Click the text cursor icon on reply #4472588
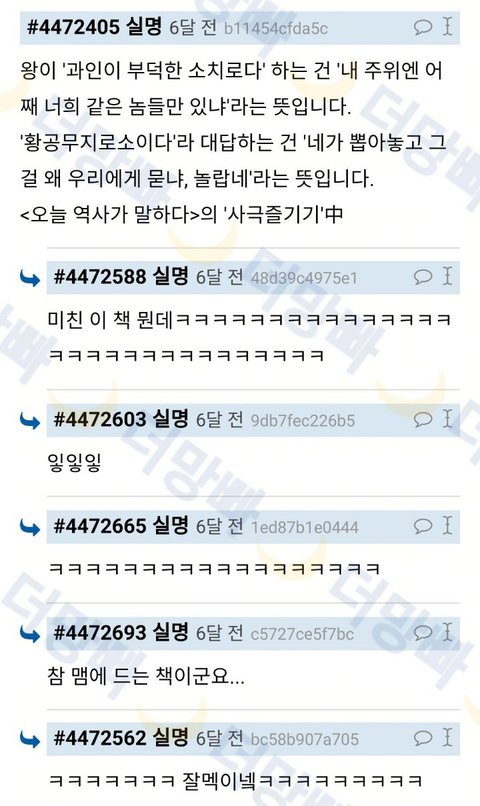The width and height of the screenshot is (480, 806). [448, 276]
